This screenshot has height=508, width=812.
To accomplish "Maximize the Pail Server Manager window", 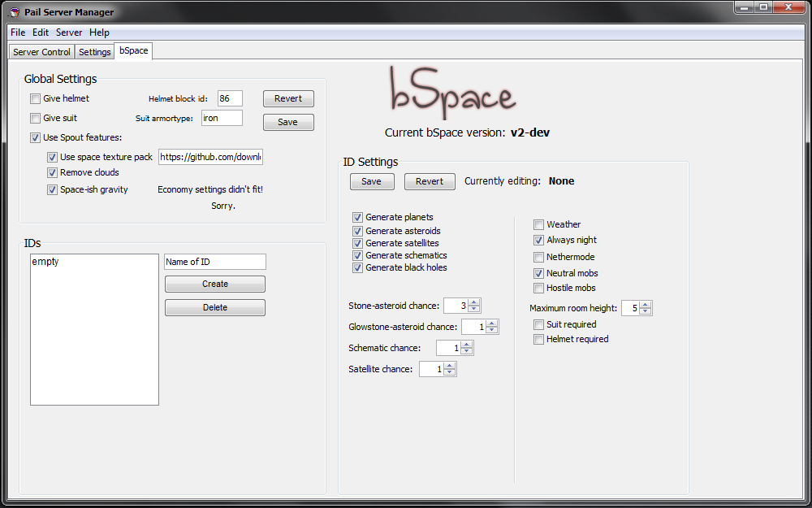I will (763, 7).
